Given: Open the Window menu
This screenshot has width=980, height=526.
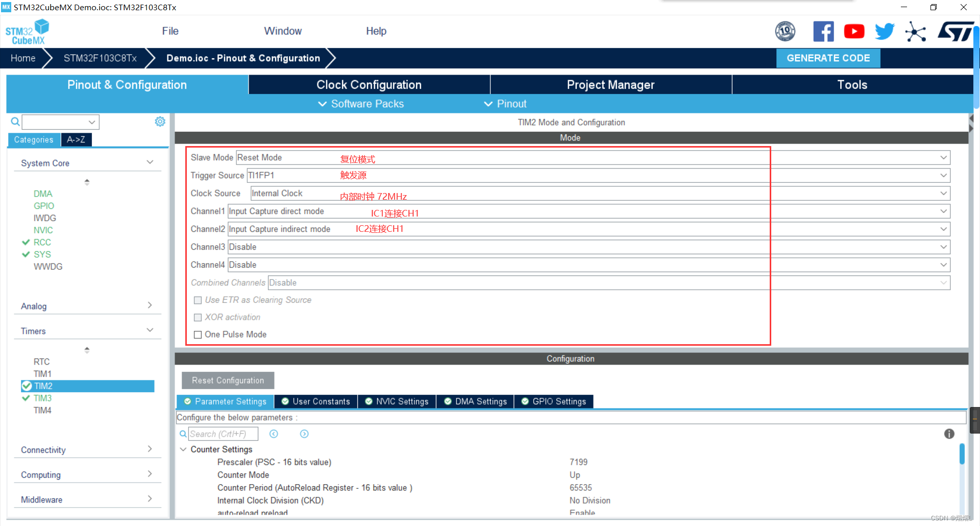Looking at the screenshot, I should click(x=283, y=31).
